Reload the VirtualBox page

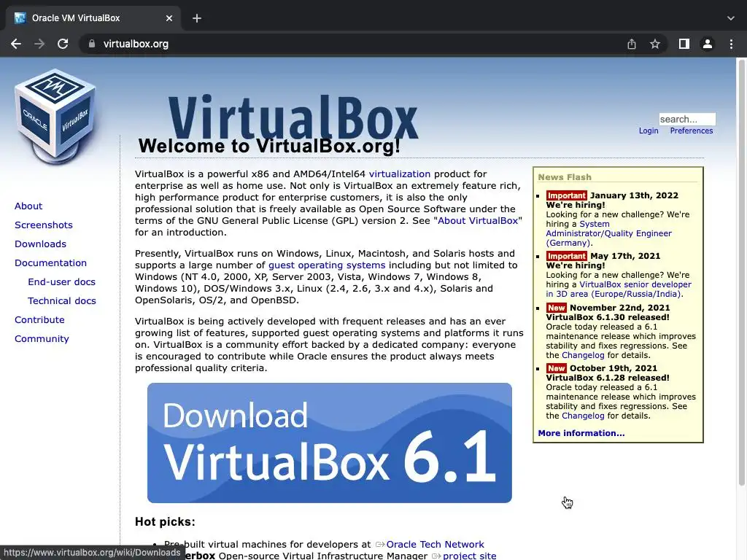(63, 44)
